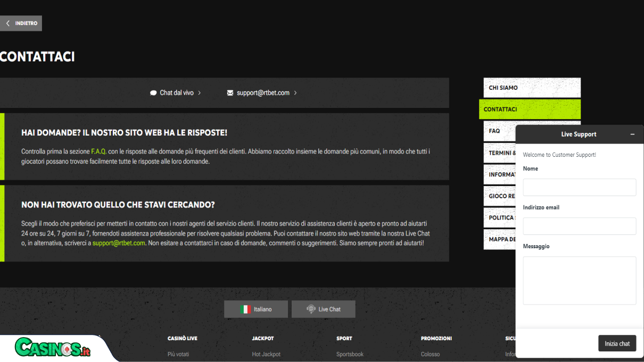Click Welcome to Customer Support! text
The width and height of the screenshot is (644, 362).
click(x=559, y=155)
